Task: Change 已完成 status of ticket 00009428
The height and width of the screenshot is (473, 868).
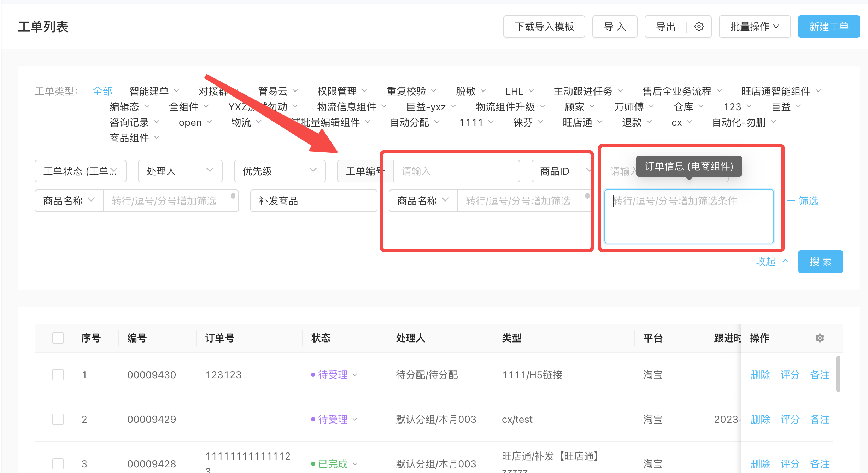Action: coord(334,463)
